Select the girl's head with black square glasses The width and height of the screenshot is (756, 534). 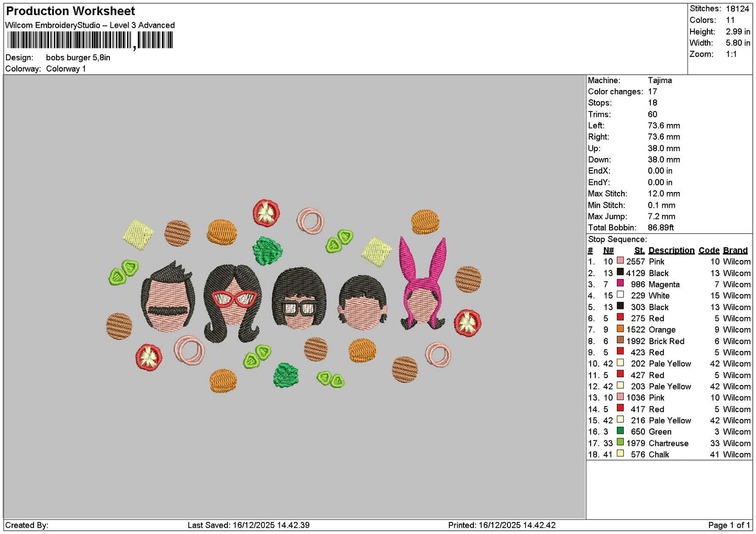coord(300,299)
